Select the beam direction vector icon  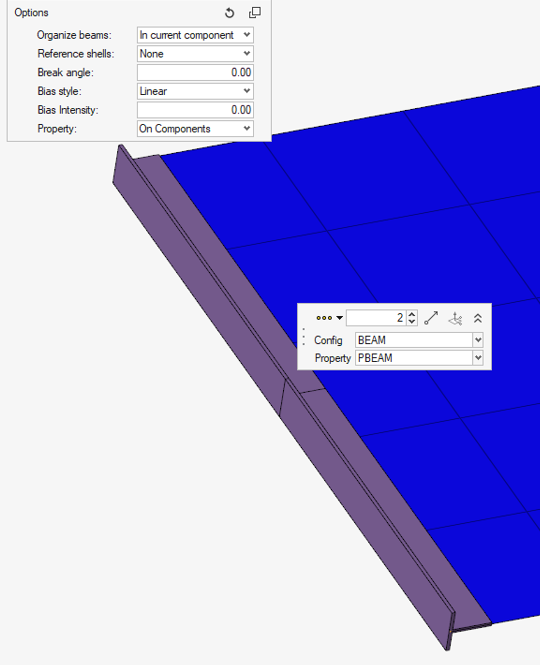(431, 318)
